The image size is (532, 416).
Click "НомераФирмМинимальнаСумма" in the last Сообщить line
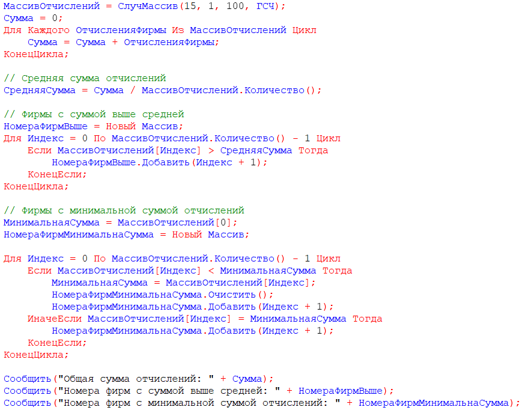coord(434,403)
